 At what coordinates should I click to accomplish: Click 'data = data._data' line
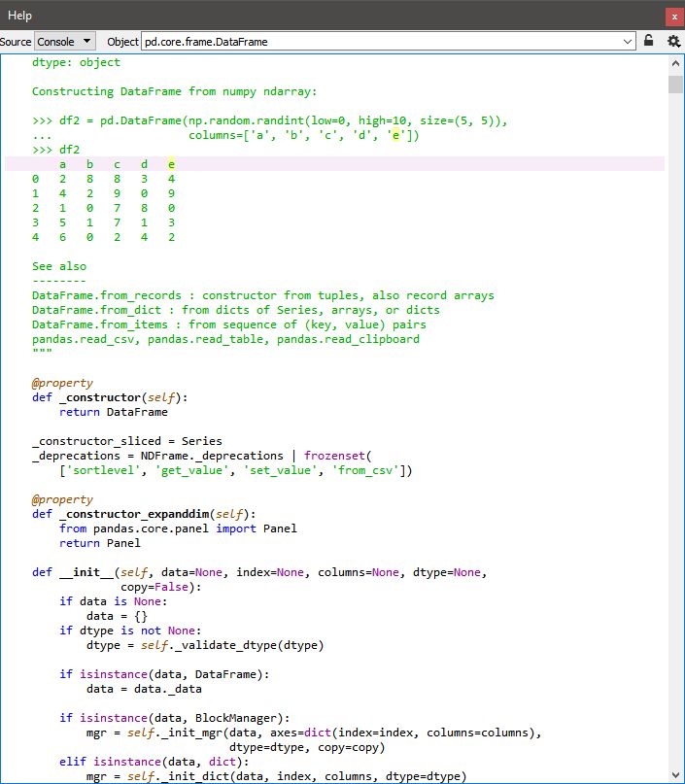pos(144,689)
